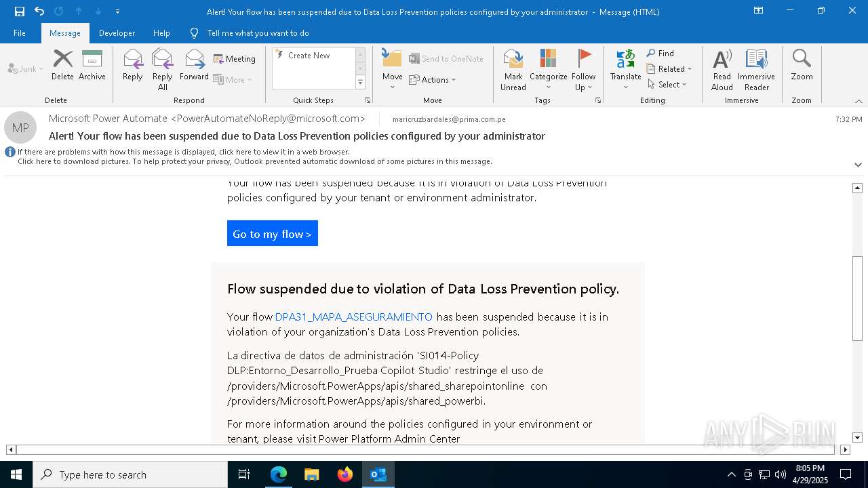Forward this email
868x488 pixels.
coord(194,65)
